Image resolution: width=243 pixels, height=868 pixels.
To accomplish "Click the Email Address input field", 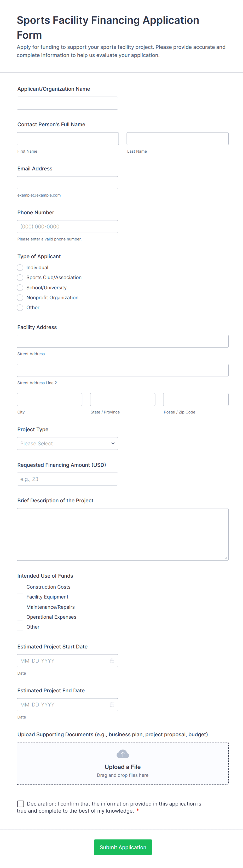I will click(x=67, y=183).
